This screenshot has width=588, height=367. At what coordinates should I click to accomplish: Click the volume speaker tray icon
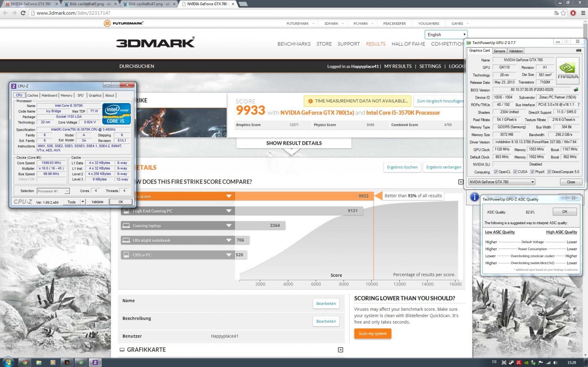555,363
